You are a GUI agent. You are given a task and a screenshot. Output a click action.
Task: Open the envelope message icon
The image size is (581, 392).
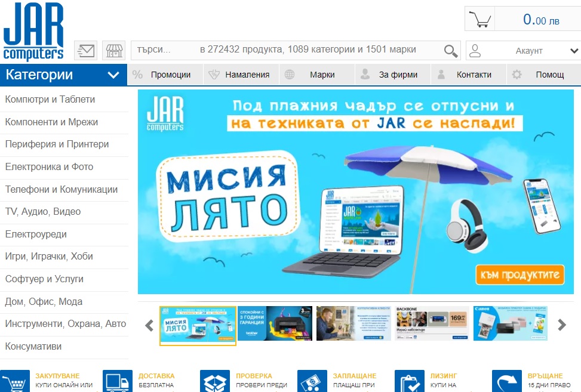(x=85, y=50)
